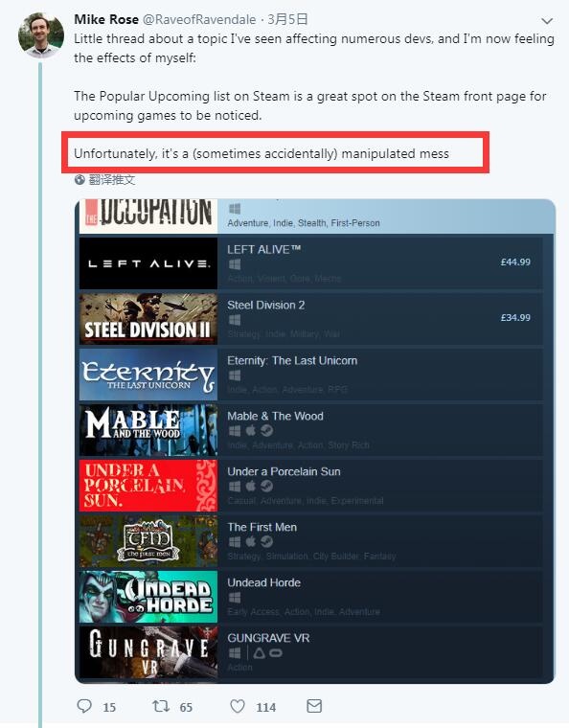
Task: Open the @RaveofRavendale handle link
Action: click(x=199, y=19)
